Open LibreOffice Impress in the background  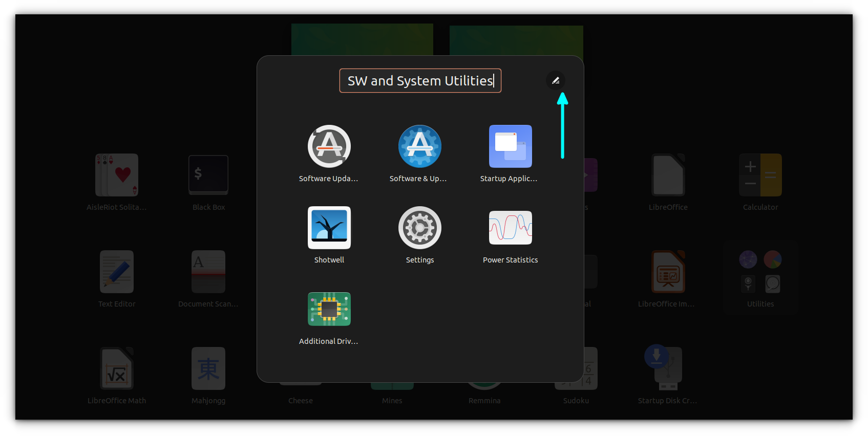668,272
